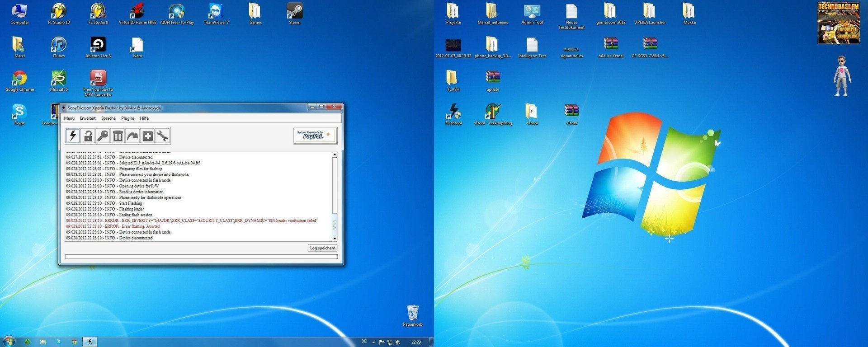Select the FLASH folder icon
Viewport: 868px width, 347px height.
(453, 81)
